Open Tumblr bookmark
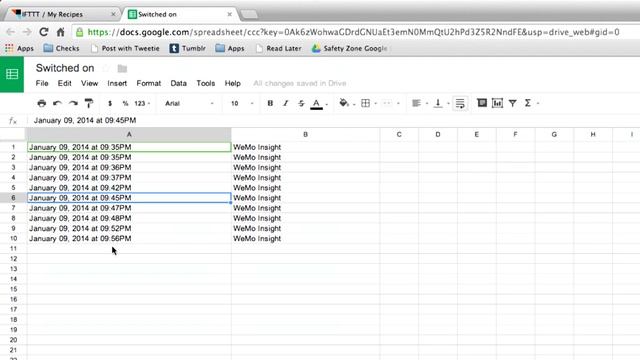 point(187,48)
